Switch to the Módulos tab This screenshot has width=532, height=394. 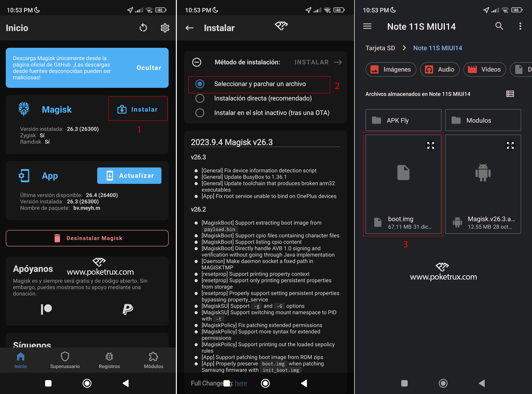153,360
